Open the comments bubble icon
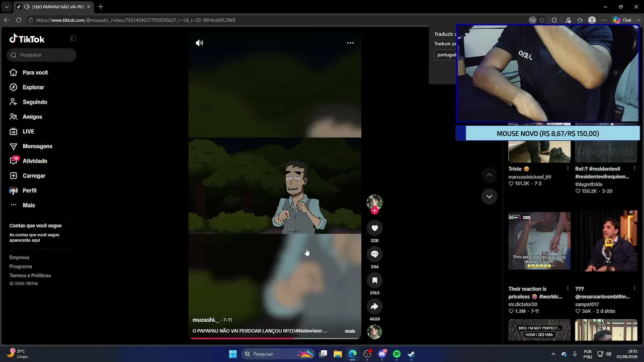 click(374, 254)
